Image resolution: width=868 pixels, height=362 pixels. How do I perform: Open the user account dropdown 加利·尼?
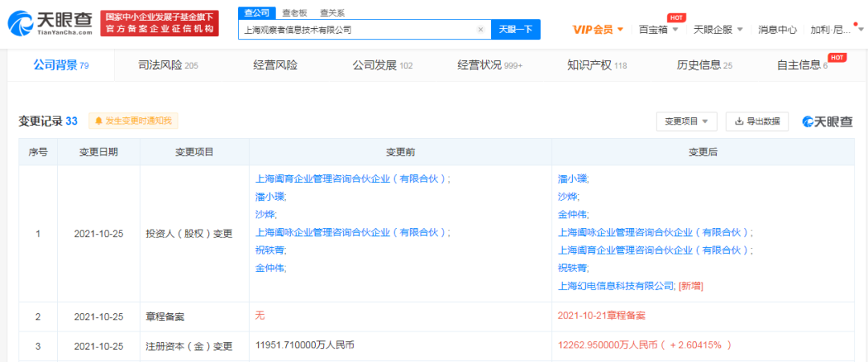834,30
